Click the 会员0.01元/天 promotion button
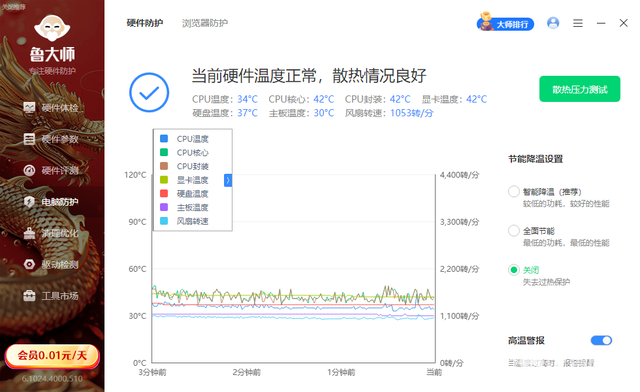 (52, 356)
